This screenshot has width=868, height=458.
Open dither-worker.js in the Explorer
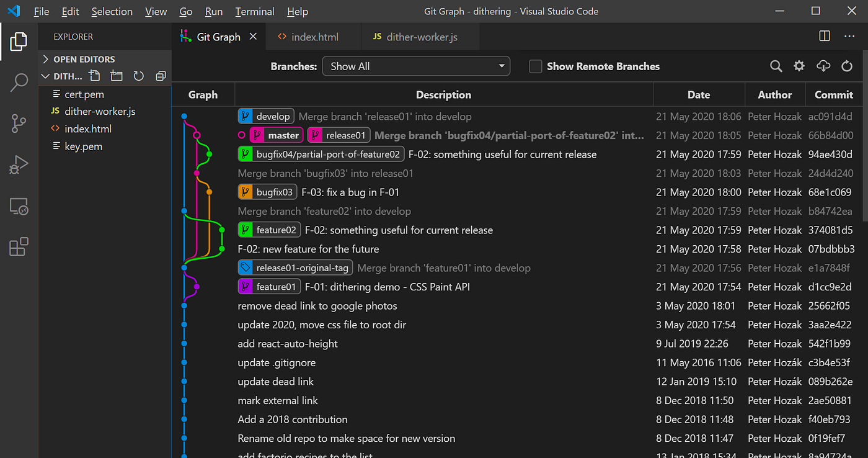[104, 112]
